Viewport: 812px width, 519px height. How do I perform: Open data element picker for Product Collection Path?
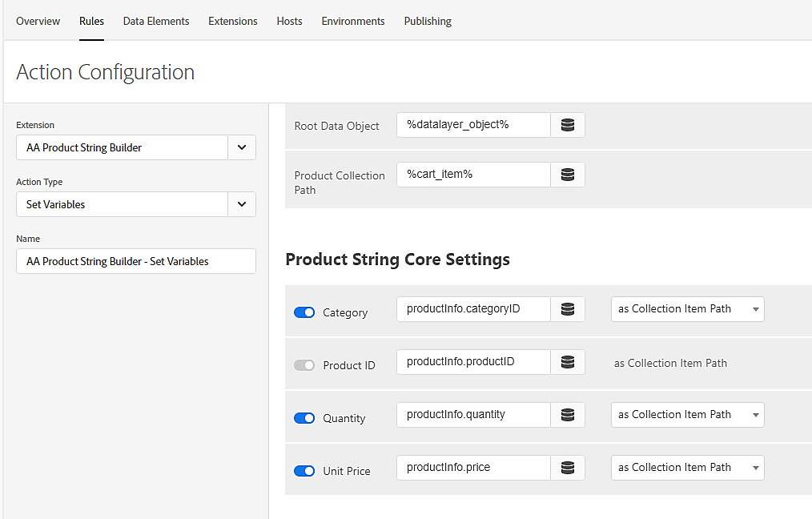568,175
